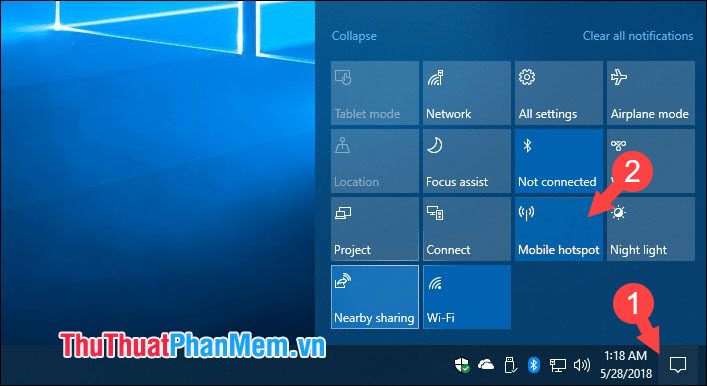Open Windows Defender shield icon in tray
Viewport: 707px width, 386px height.
coord(462,365)
